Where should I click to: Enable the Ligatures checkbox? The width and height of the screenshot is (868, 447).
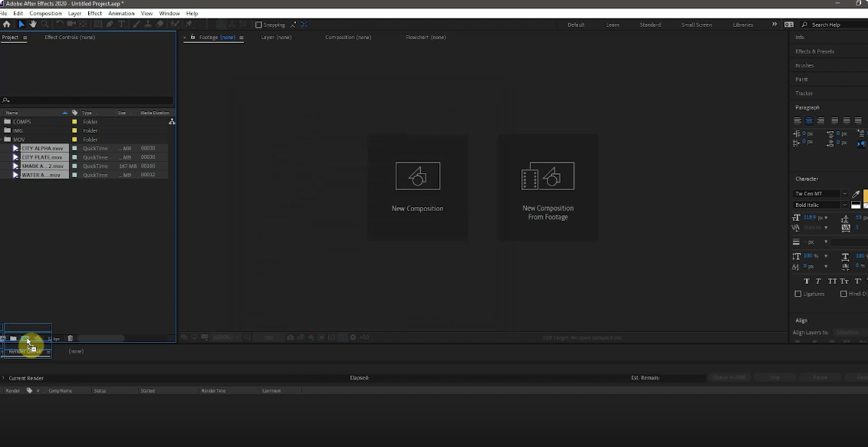click(797, 294)
